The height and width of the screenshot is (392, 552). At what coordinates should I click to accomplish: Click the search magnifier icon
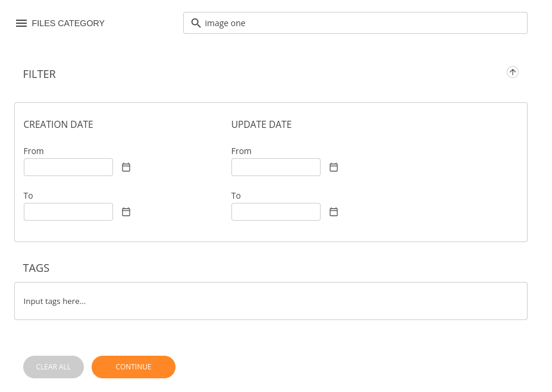pos(196,23)
